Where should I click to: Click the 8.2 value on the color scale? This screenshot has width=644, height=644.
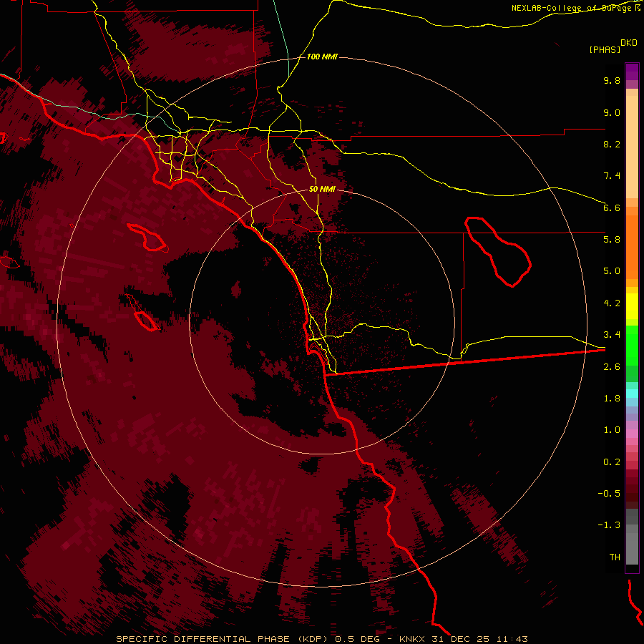click(612, 144)
